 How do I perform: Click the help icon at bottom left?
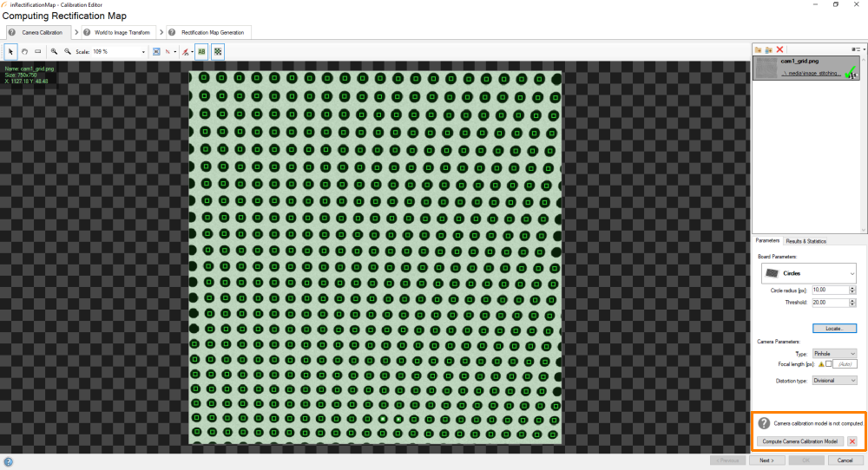click(8, 461)
